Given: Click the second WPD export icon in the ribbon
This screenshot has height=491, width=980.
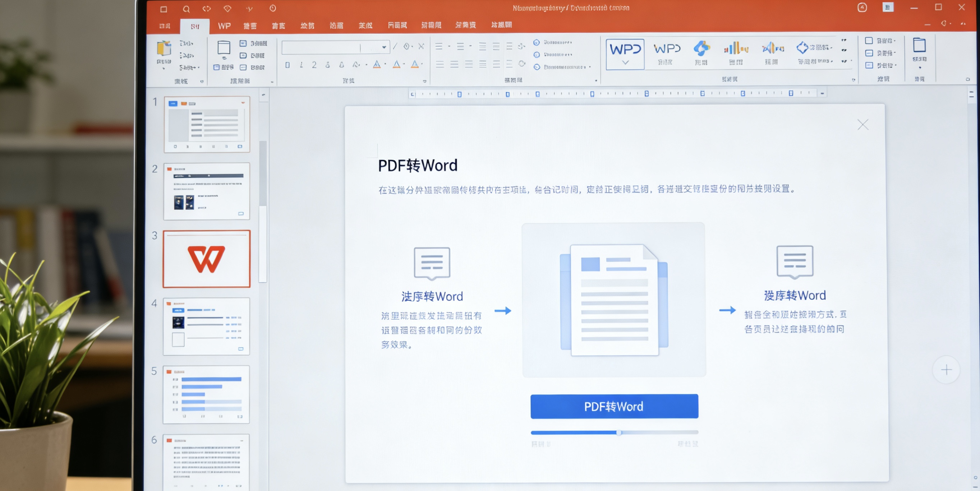Looking at the screenshot, I should pyautogui.click(x=667, y=50).
